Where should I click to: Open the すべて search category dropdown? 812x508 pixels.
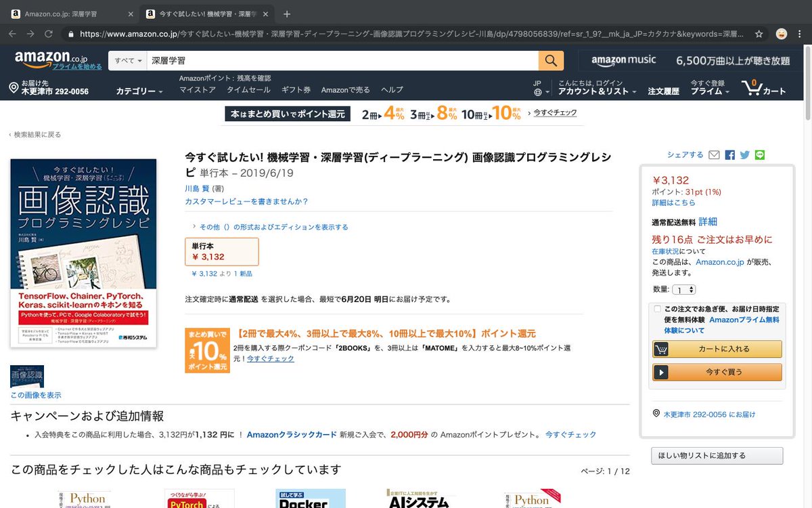coord(128,60)
